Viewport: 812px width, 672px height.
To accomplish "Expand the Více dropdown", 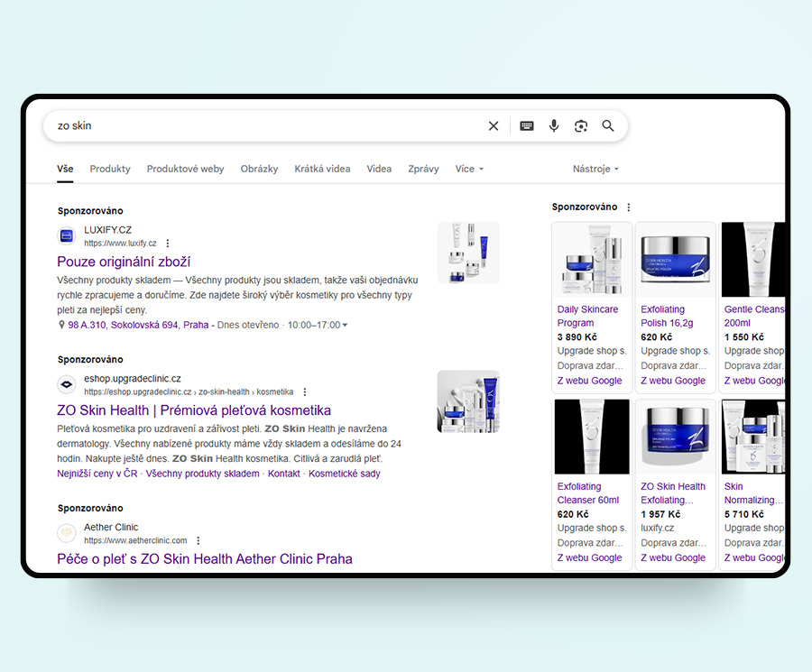I will 469,169.
